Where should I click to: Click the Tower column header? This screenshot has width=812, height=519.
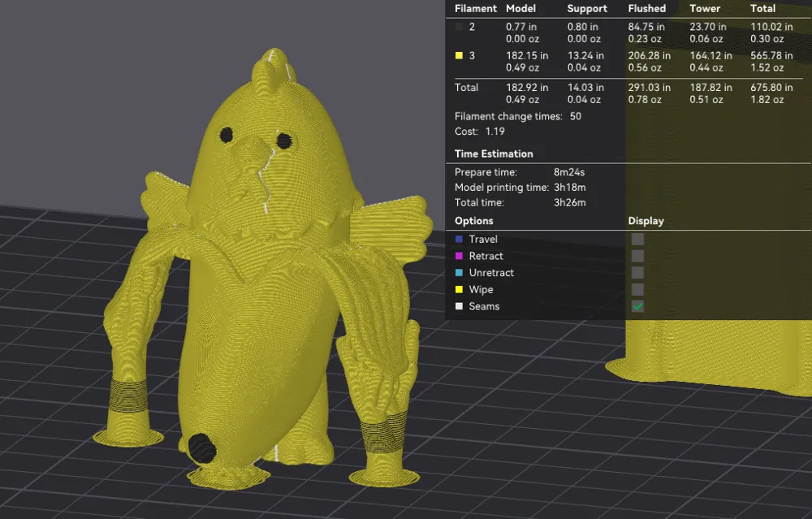(x=705, y=8)
